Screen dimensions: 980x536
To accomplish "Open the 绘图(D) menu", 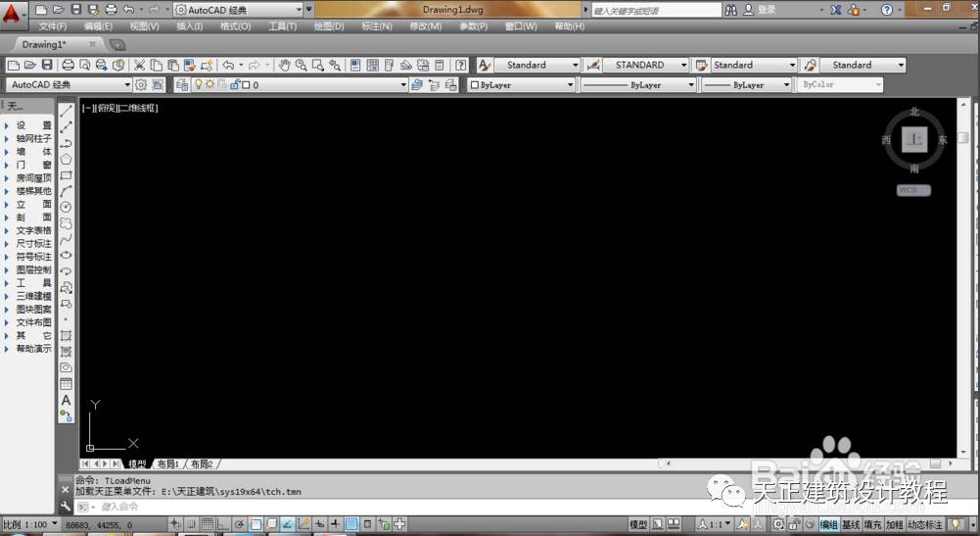I will (329, 26).
